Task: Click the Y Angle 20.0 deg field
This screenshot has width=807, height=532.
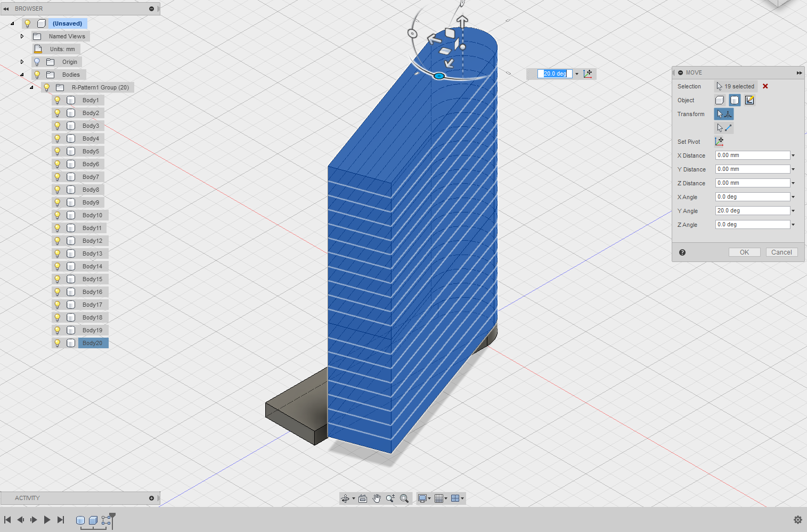Action: [752, 211]
